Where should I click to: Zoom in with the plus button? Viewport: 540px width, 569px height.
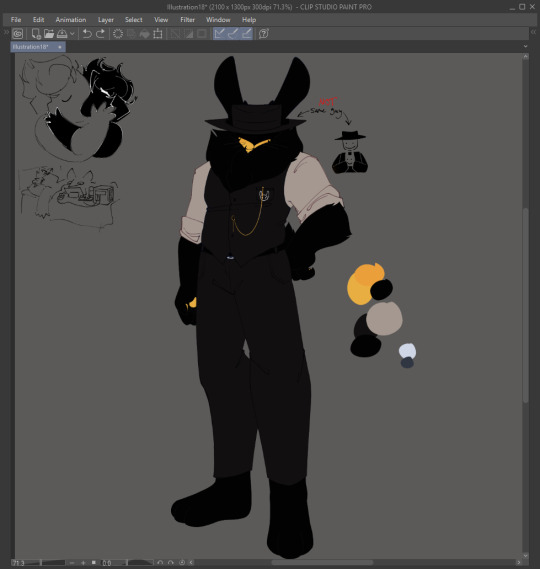click(x=83, y=562)
